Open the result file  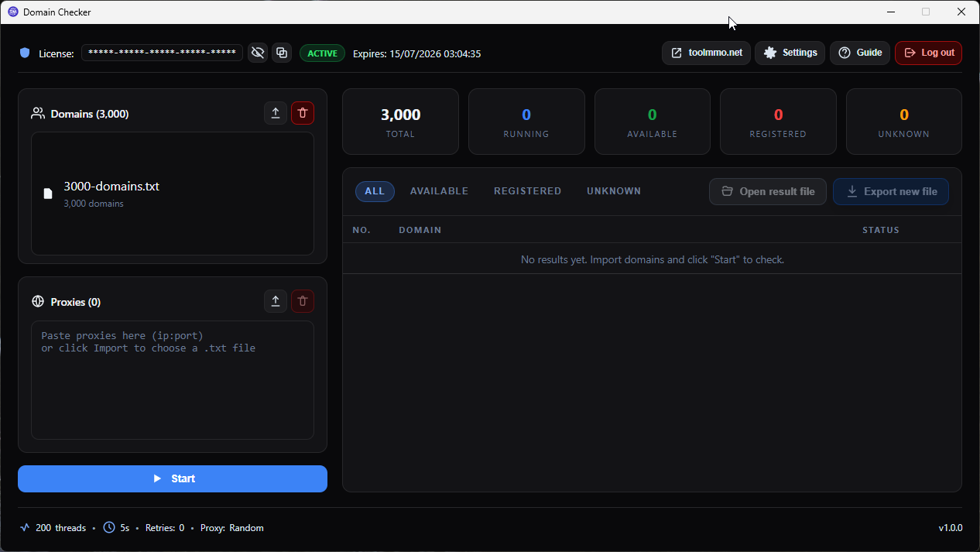click(x=768, y=191)
